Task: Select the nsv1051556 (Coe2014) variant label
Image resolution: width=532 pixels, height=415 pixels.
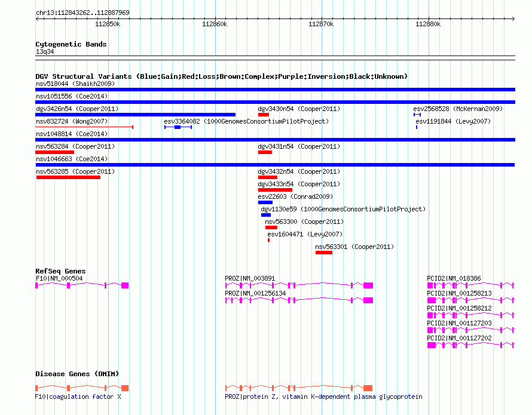Action: point(72,96)
